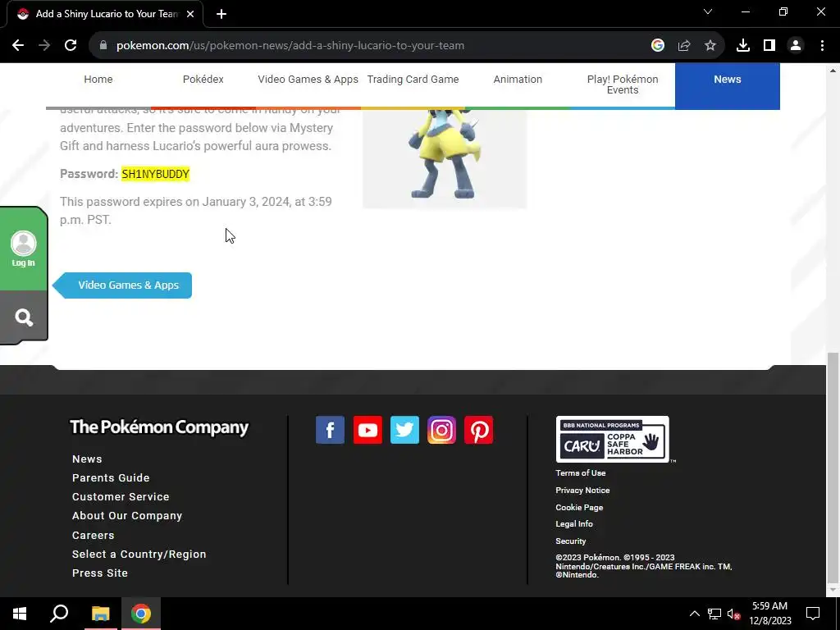Viewport: 840px width, 630px height.
Task: Open the News navigation tab
Action: click(728, 85)
